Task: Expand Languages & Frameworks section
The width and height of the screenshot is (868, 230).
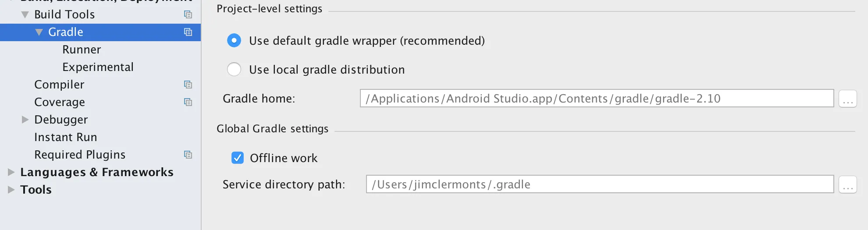Action: click(x=11, y=172)
